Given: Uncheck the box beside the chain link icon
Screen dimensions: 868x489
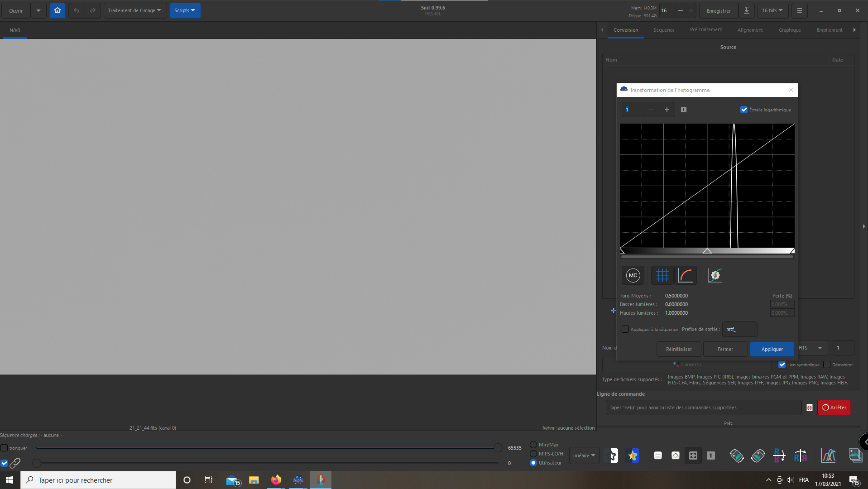Looking at the screenshot, I should 4,463.
